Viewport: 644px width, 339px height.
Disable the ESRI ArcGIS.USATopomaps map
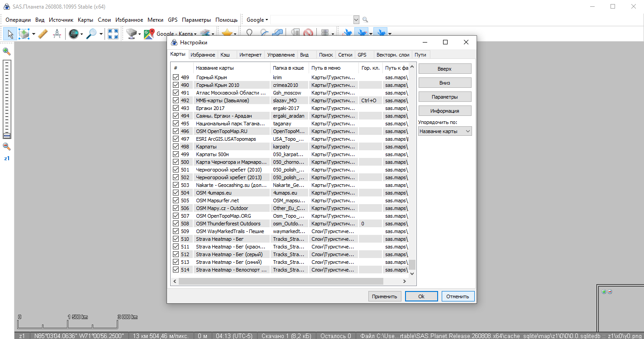[176, 139]
